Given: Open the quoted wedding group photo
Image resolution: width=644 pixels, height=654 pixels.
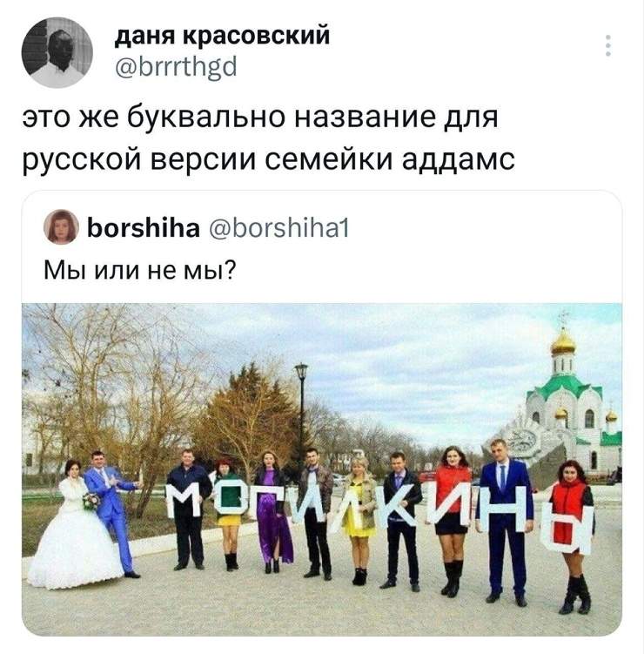Looking at the screenshot, I should (x=322, y=469).
